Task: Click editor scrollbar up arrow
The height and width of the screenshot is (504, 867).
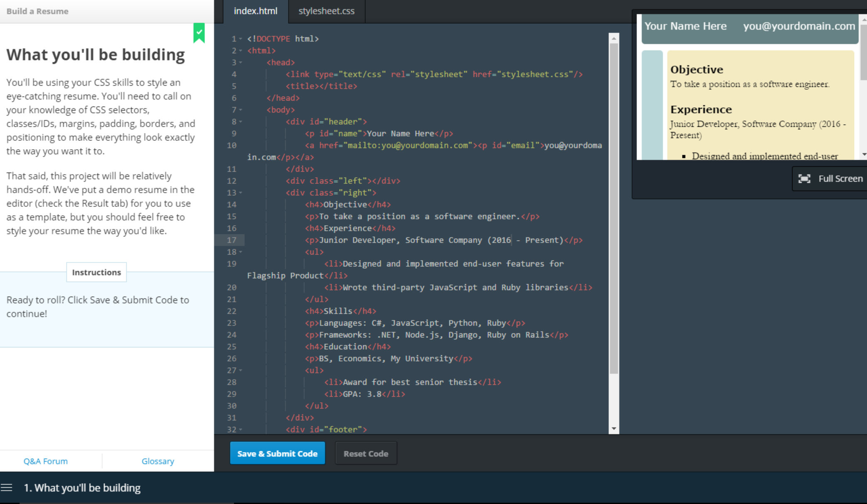Action: pos(614,39)
